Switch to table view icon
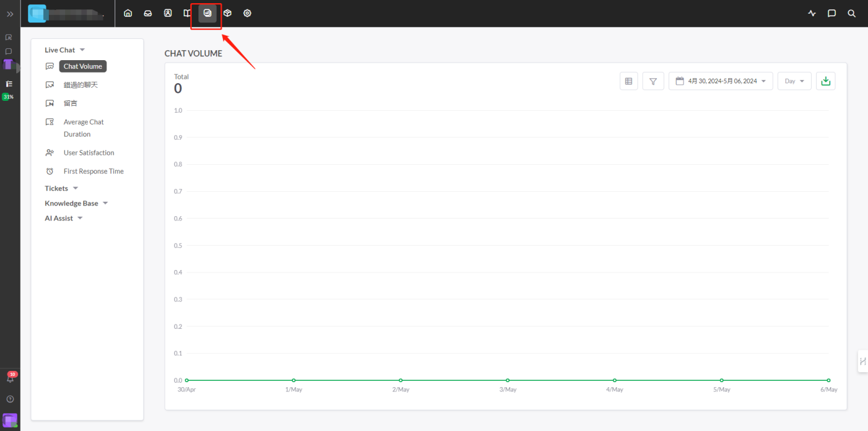 [629, 81]
